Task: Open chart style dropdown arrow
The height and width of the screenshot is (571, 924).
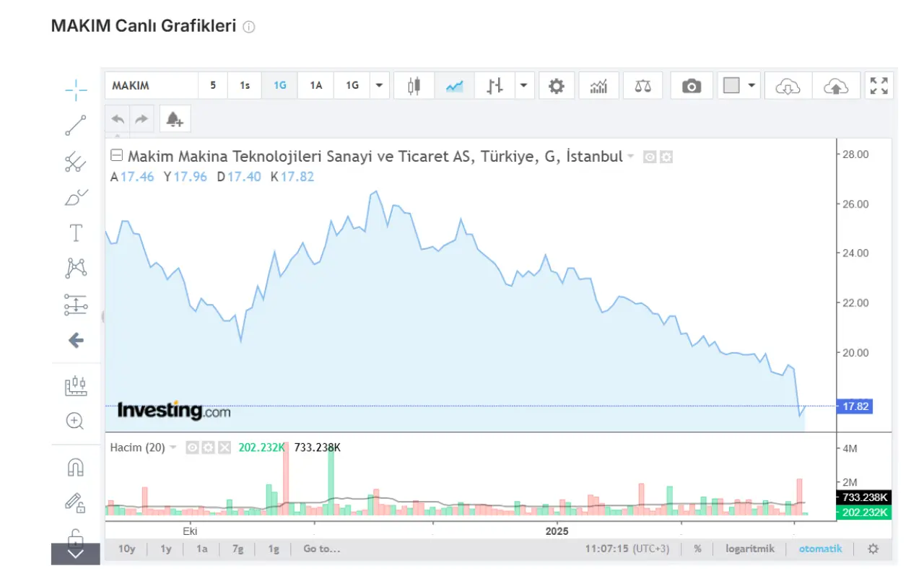Action: tap(524, 86)
